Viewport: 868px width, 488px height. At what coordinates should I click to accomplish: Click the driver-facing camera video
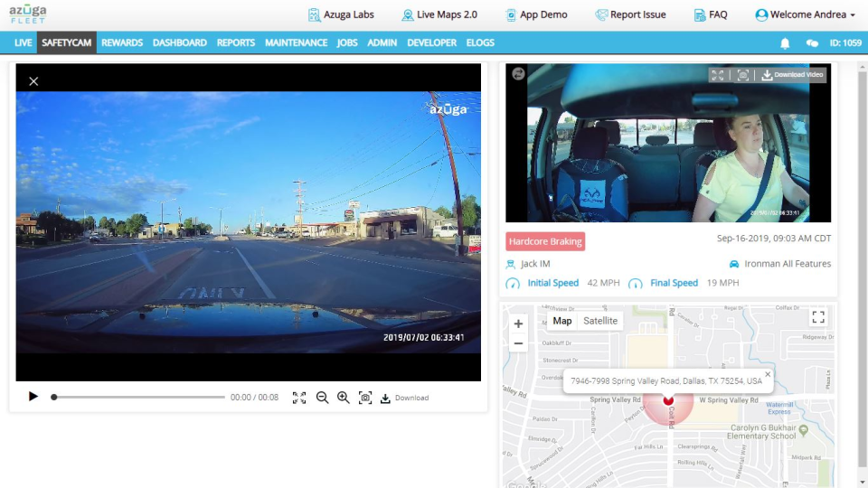click(x=668, y=143)
